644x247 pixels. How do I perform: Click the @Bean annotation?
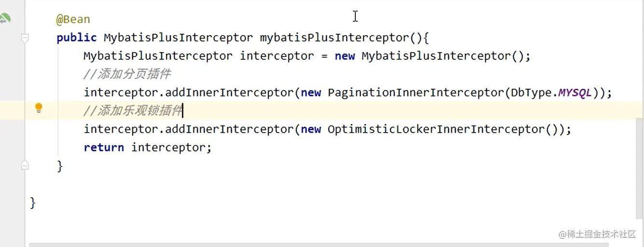point(73,19)
